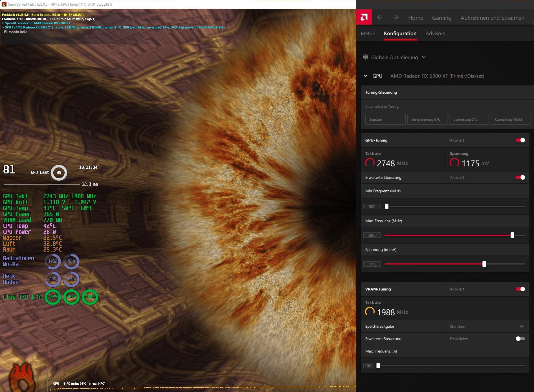Click the Radiatoren 920 fan gauge
This screenshot has width=534, height=392.
(x=71, y=261)
